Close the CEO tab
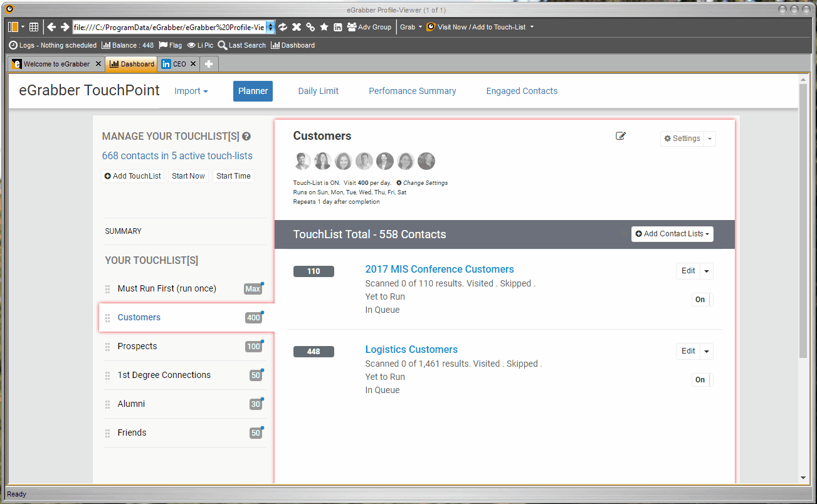This screenshot has width=817, height=504. (193, 64)
